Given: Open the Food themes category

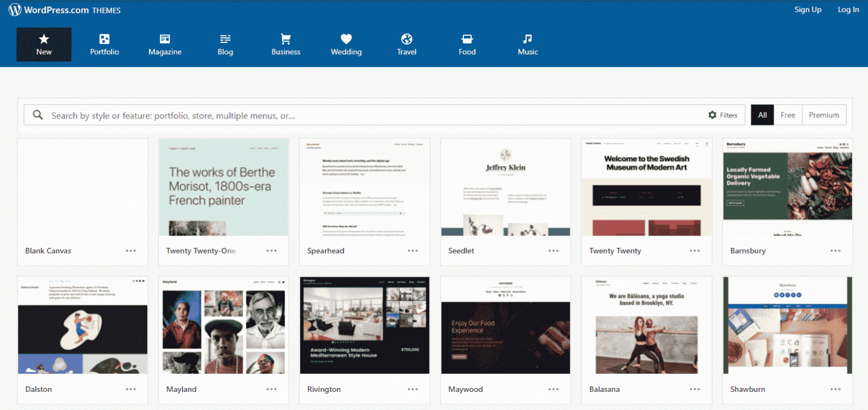Looking at the screenshot, I should coord(467,44).
